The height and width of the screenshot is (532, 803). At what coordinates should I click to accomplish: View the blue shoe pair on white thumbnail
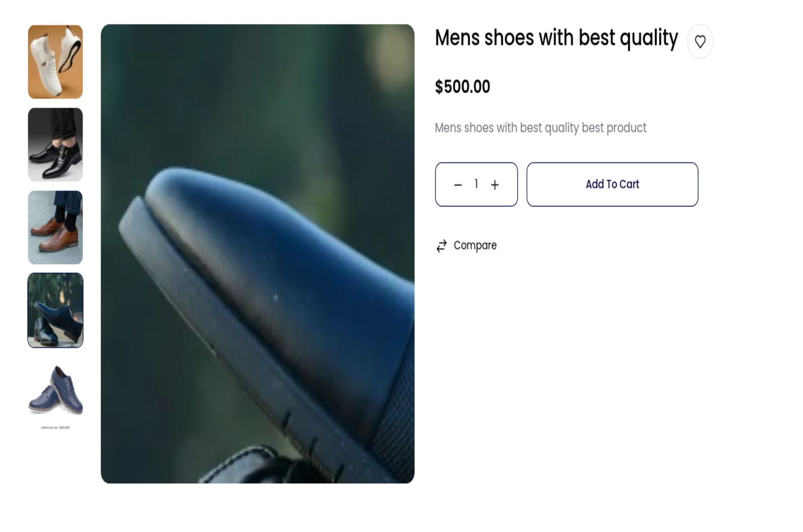pos(55,391)
